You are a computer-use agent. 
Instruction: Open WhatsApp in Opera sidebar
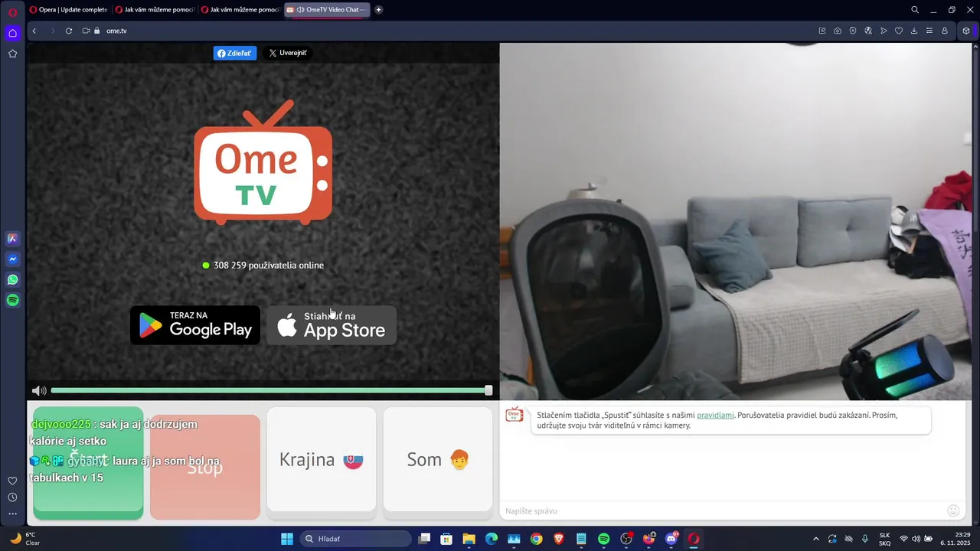coord(12,280)
